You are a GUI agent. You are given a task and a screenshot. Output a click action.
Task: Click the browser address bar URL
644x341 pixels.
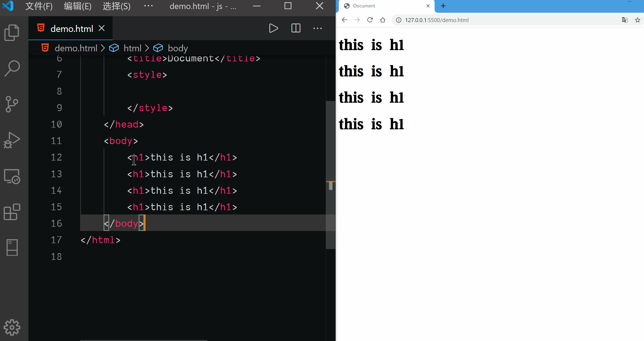coord(437,20)
